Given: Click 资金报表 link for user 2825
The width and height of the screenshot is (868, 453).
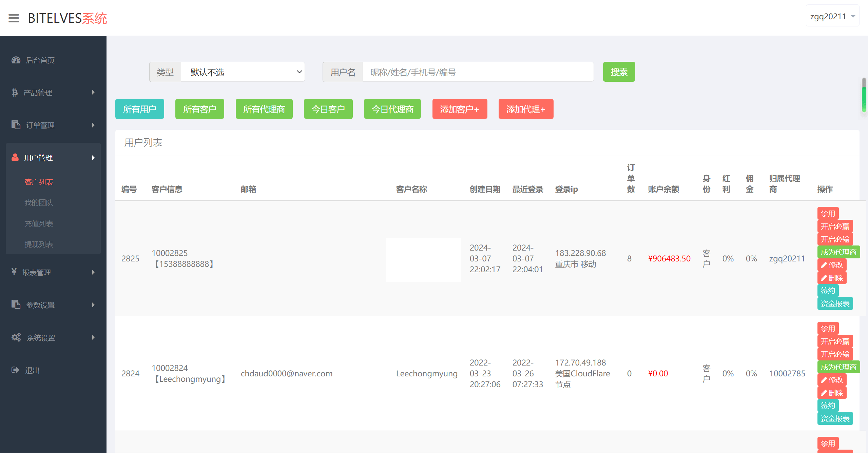Looking at the screenshot, I should [x=836, y=305].
